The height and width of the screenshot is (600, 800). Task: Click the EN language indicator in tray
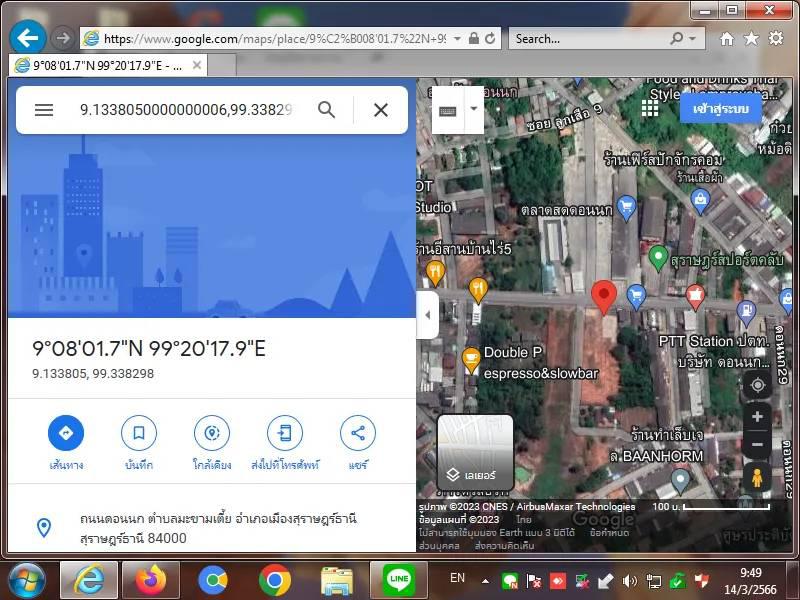[457, 578]
